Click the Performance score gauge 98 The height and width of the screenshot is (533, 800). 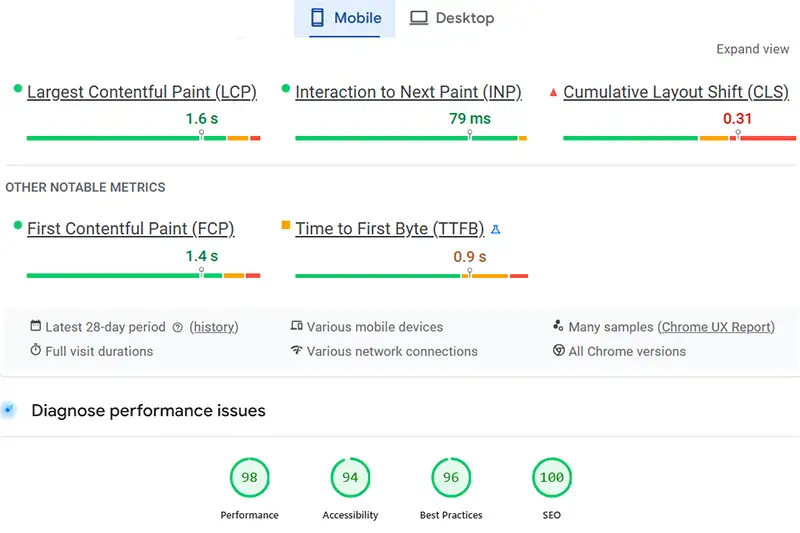pos(249,478)
